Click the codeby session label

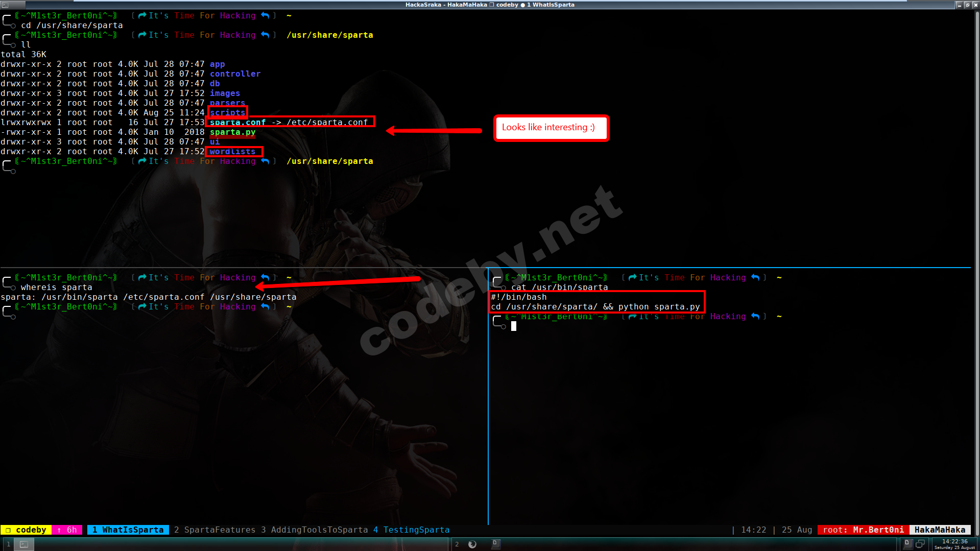click(26, 530)
